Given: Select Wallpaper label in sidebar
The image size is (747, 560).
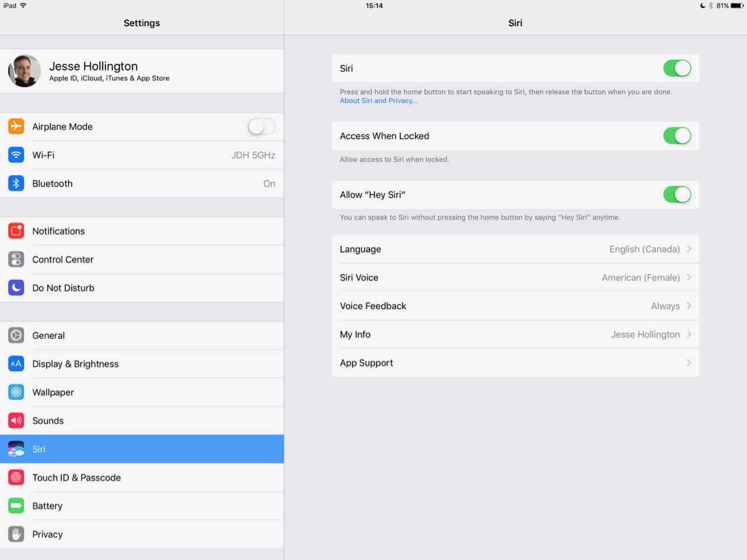Looking at the screenshot, I should click(x=53, y=392).
